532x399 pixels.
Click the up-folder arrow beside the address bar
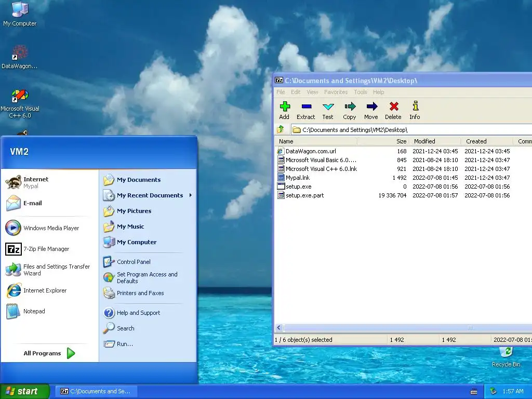coord(281,129)
